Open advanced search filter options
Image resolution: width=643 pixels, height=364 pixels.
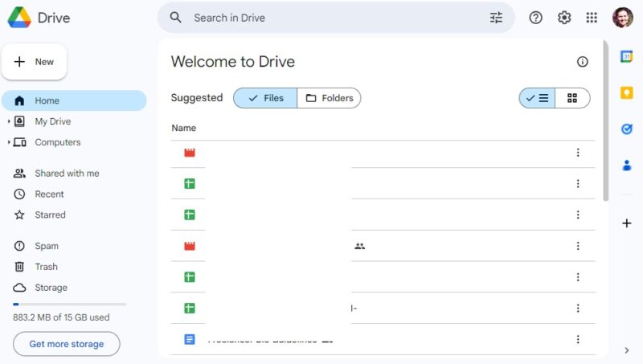coord(496,18)
